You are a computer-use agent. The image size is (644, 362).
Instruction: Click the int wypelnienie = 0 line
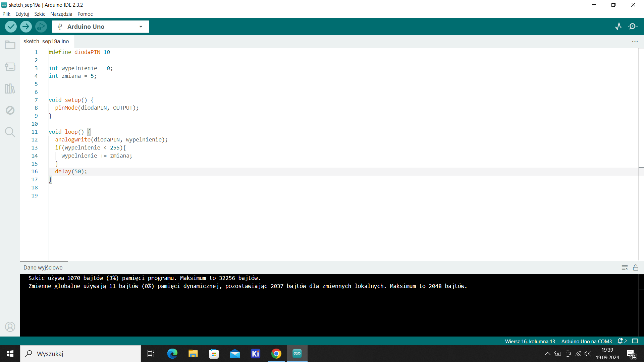coord(81,68)
